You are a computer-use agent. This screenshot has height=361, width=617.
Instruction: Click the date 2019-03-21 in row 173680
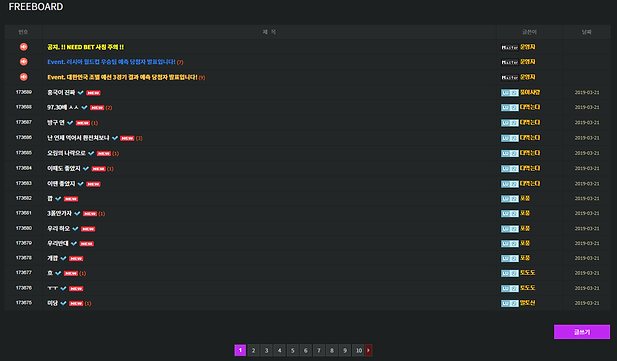[587, 228]
